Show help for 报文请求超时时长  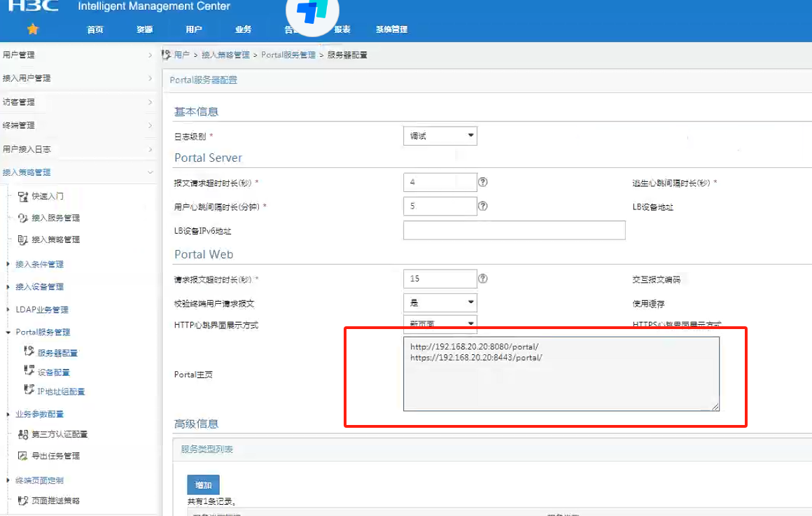(482, 182)
